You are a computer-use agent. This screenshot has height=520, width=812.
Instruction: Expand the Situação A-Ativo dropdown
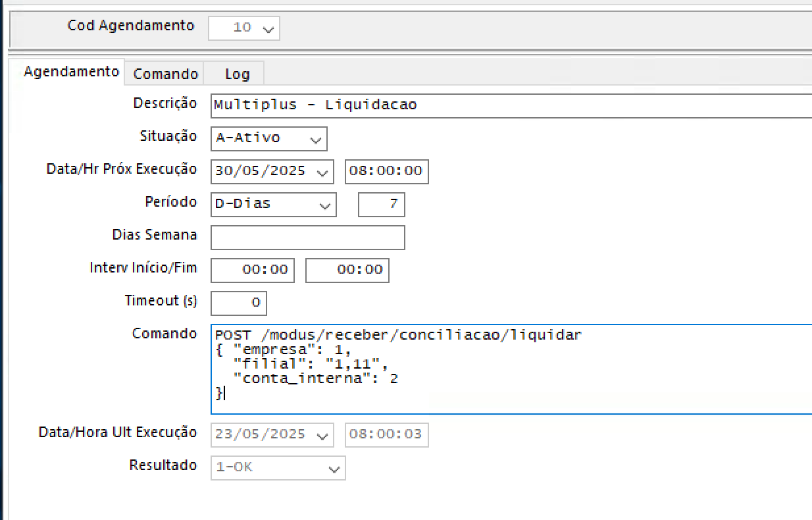coord(316,139)
